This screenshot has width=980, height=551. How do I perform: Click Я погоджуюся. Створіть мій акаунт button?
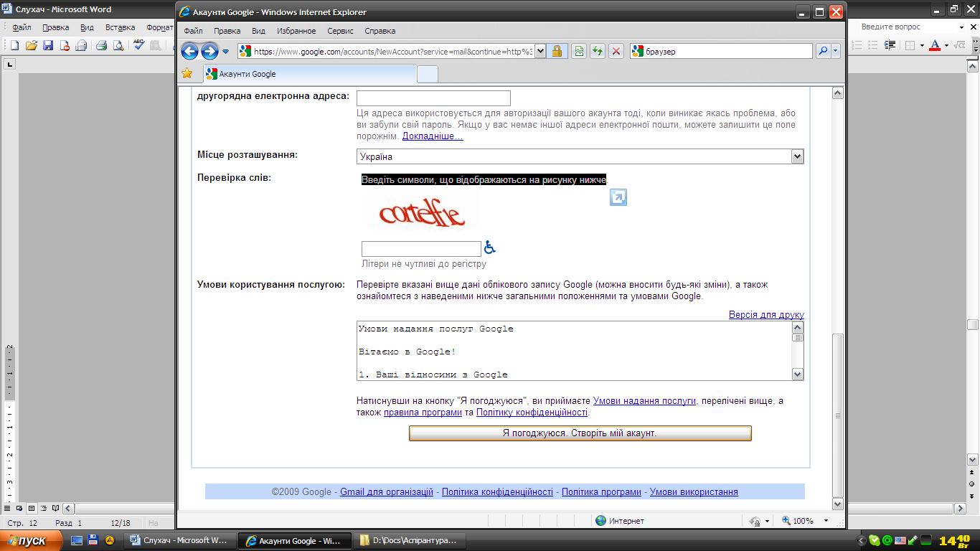(x=580, y=433)
